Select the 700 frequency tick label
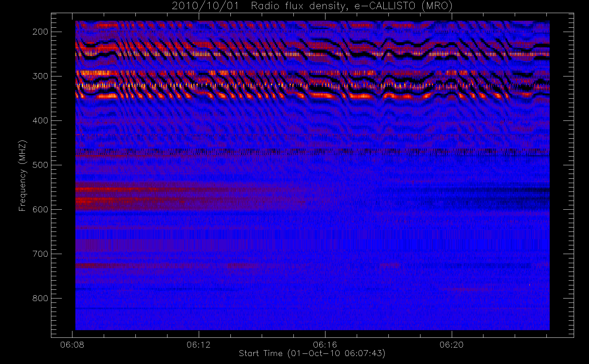589x364 pixels. pyautogui.click(x=40, y=254)
